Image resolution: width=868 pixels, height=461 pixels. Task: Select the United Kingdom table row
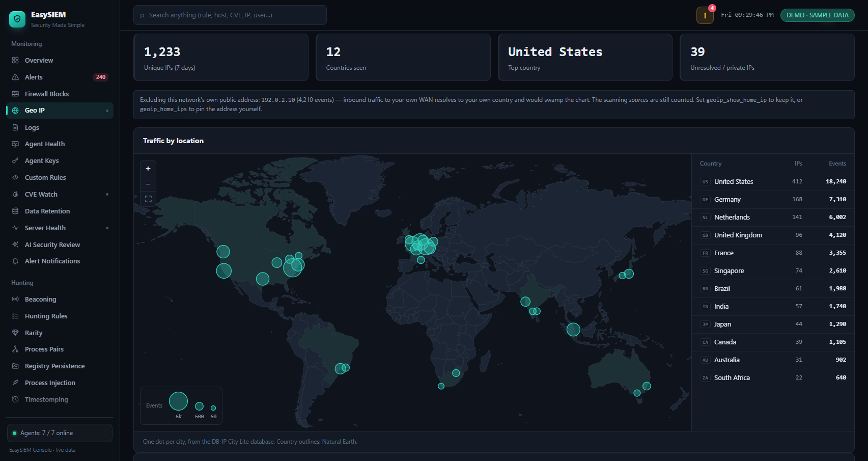pos(773,235)
